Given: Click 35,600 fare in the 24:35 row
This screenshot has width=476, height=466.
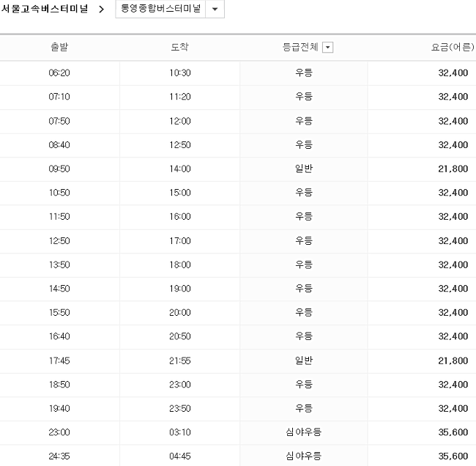Looking at the screenshot, I should coord(453,456).
